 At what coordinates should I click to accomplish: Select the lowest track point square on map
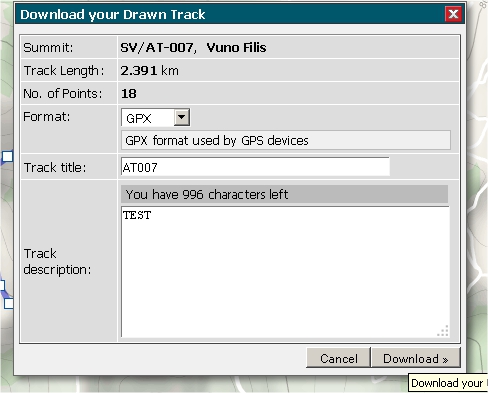(x=9, y=304)
